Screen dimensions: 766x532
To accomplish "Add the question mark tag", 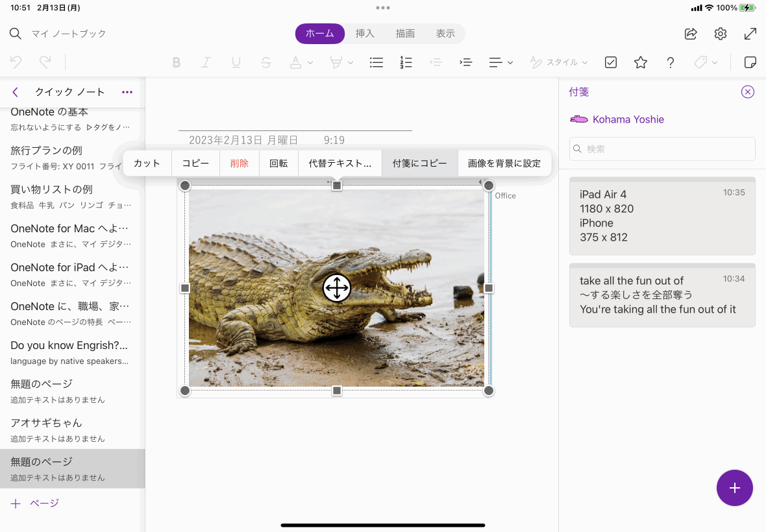I will (670, 62).
